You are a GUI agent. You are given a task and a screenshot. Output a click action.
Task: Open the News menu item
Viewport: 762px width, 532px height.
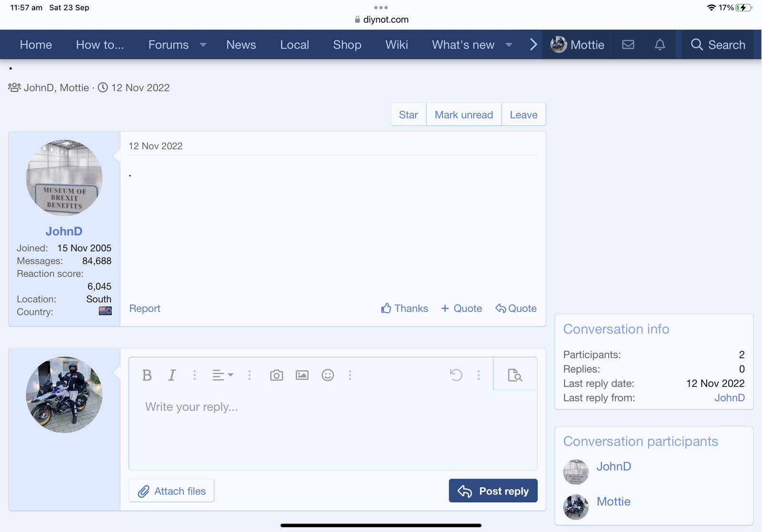241,45
